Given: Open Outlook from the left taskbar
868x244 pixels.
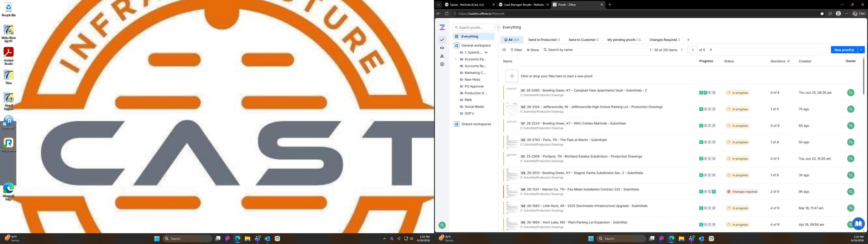Looking at the screenshot, I should point(268,239).
